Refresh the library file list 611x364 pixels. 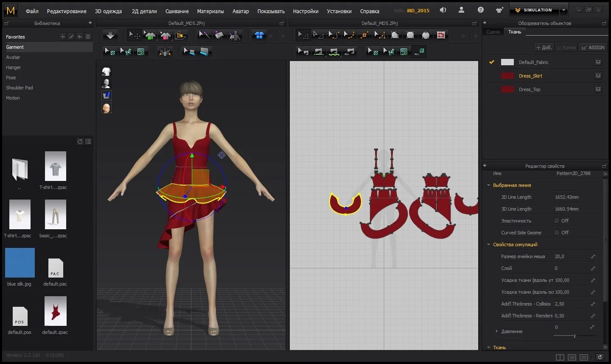[80, 142]
